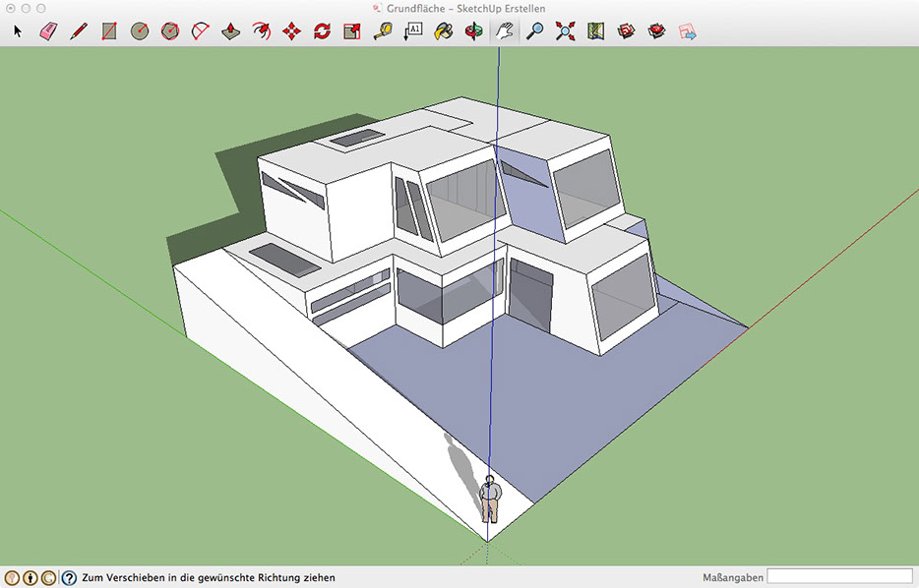Select the Circle drawing tool
Viewport: 919px width, 588px height.
pyautogui.click(x=140, y=31)
